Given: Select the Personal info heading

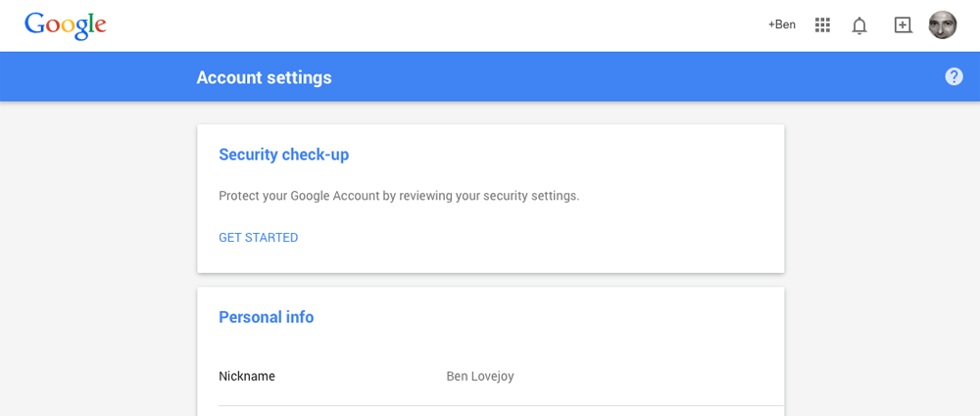Looking at the screenshot, I should (x=266, y=317).
